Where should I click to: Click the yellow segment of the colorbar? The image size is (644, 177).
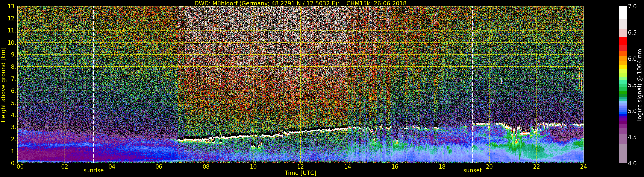[623, 67]
